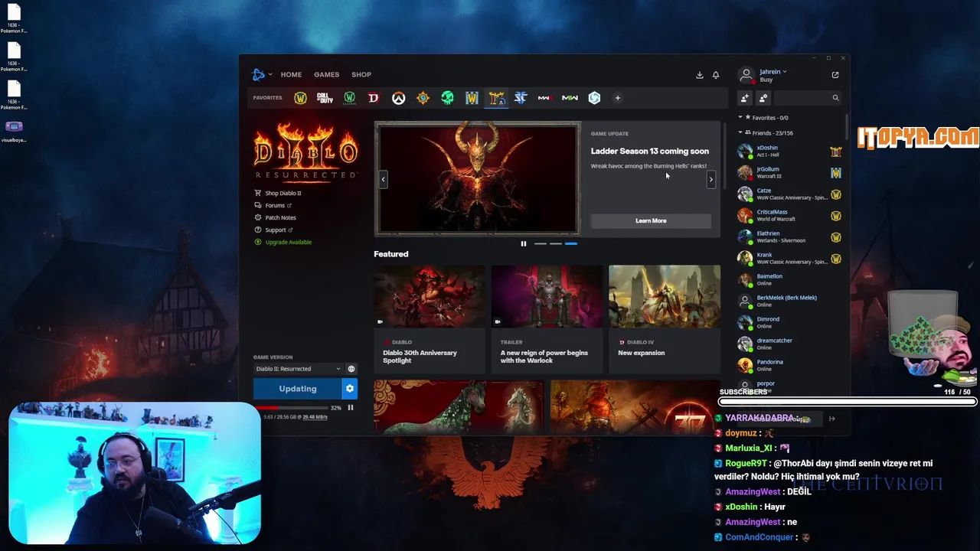Pause the game update download
Image resolution: width=980 pixels, height=551 pixels.
tap(351, 408)
